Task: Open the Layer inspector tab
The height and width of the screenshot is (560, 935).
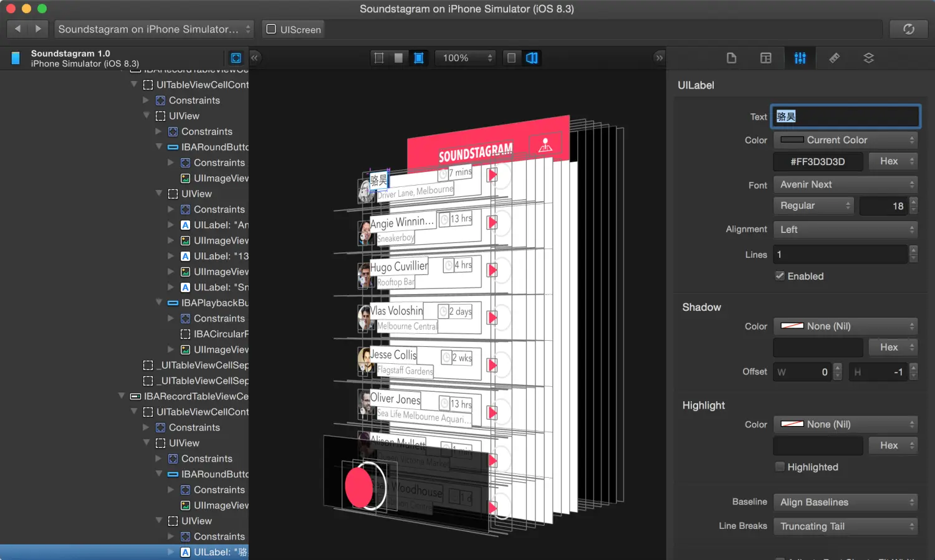Action: (x=868, y=58)
